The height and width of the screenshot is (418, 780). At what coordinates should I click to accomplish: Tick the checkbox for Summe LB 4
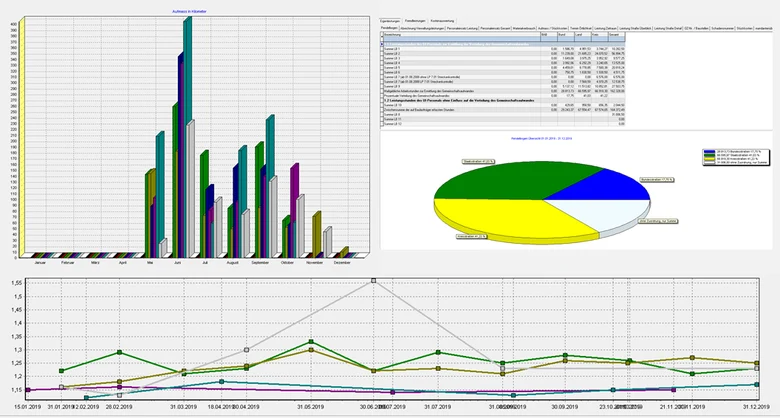[382, 63]
